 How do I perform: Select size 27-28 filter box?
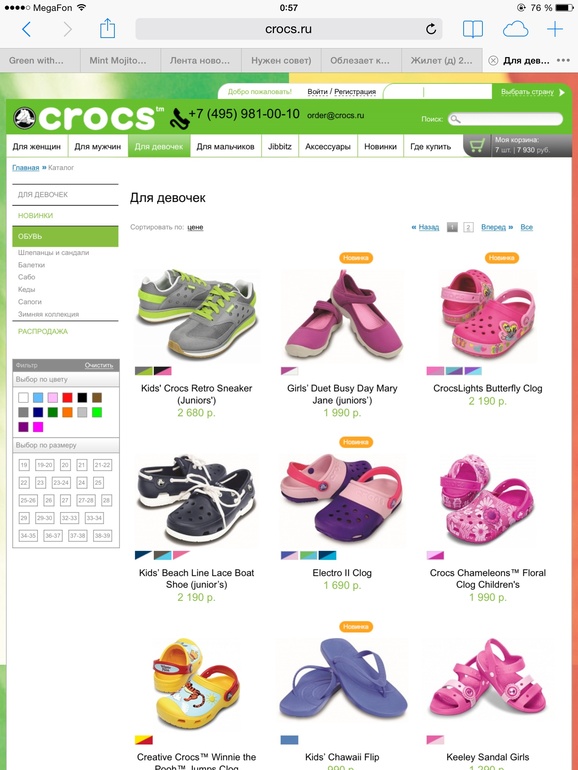(x=86, y=500)
